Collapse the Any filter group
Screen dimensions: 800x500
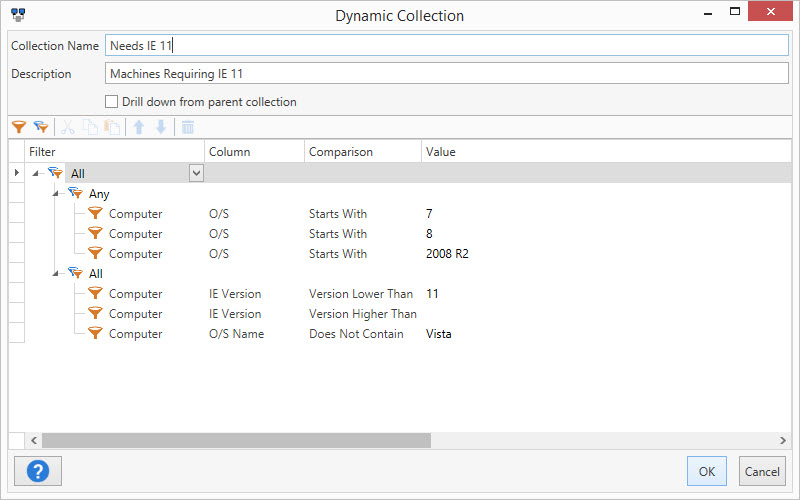pyautogui.click(x=55, y=194)
